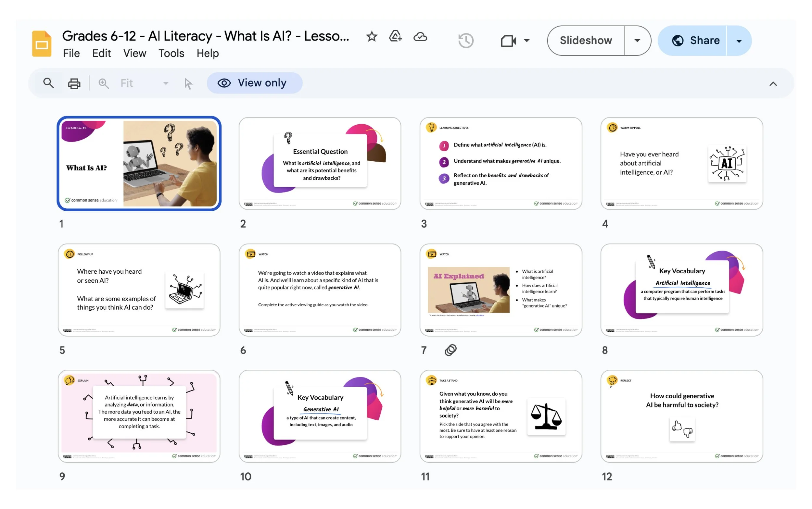812x509 pixels.
Task: Expand the Share options dropdown arrow
Action: click(x=739, y=41)
